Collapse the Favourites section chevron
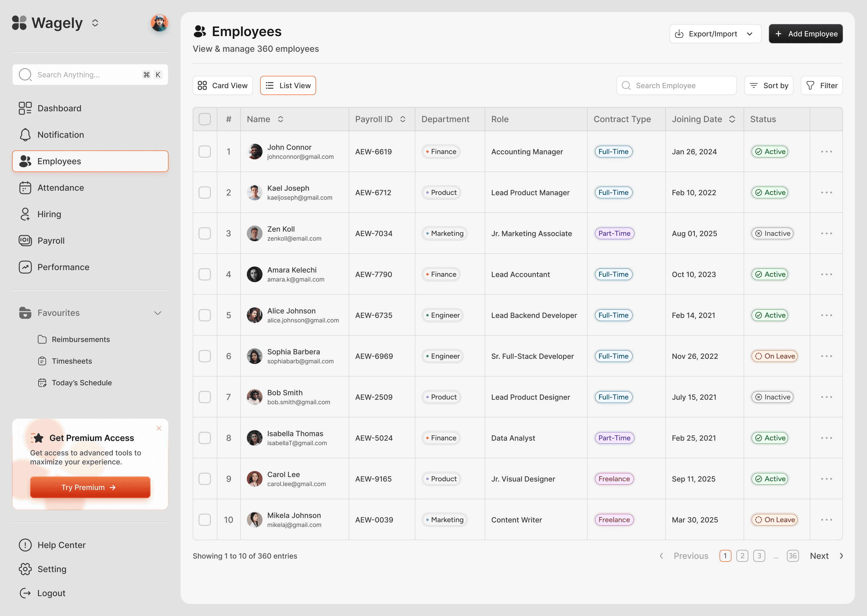 (x=157, y=313)
